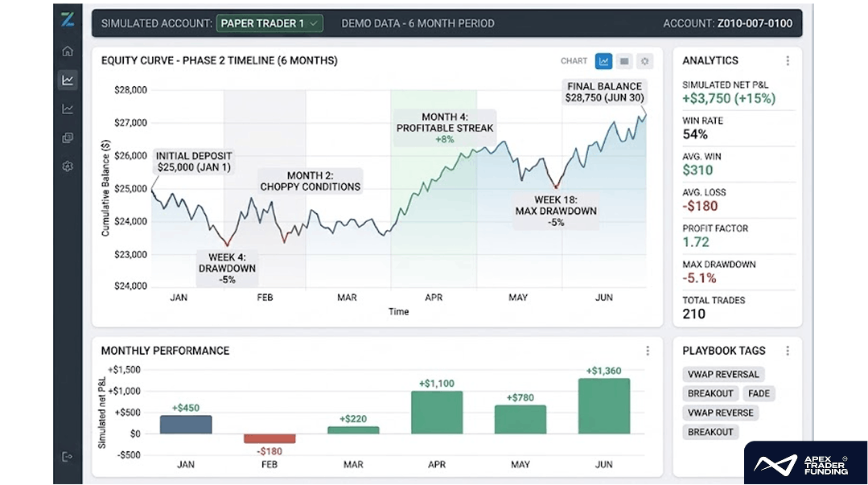Click the Avg. Win value $310
Screen dimensions: 868x485
tap(697, 171)
